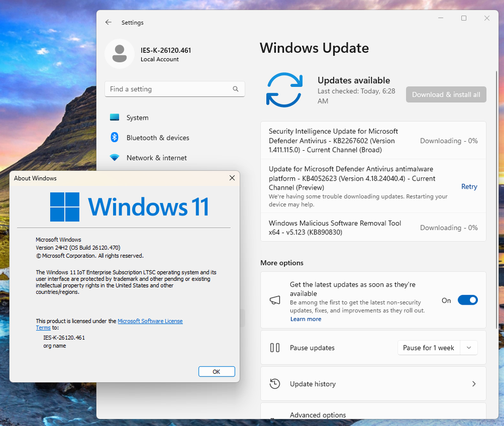This screenshot has width=504, height=426.
Task: Click the Local Account label
Action: tap(159, 59)
